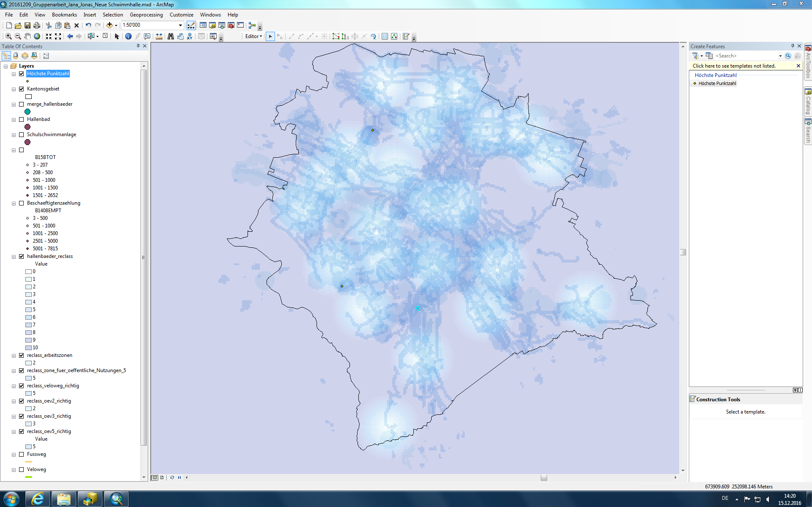
Task: Click the Find binoculars icon
Action: click(x=171, y=36)
